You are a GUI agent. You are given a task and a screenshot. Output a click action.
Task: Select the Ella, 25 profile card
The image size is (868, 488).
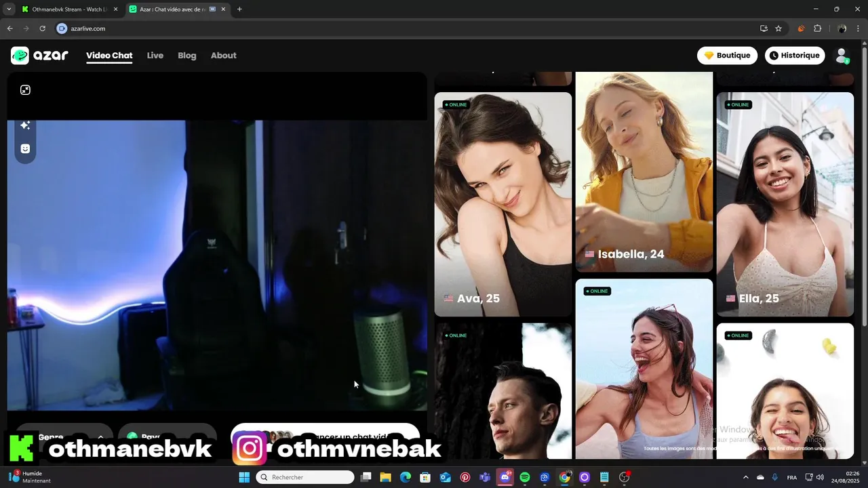(x=785, y=204)
